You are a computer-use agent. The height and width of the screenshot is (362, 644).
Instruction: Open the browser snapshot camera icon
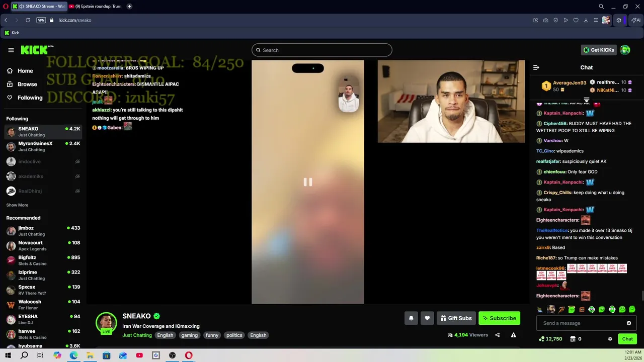point(546,20)
